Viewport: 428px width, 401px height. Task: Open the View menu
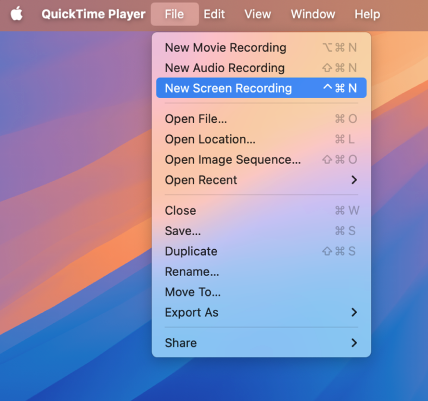258,14
